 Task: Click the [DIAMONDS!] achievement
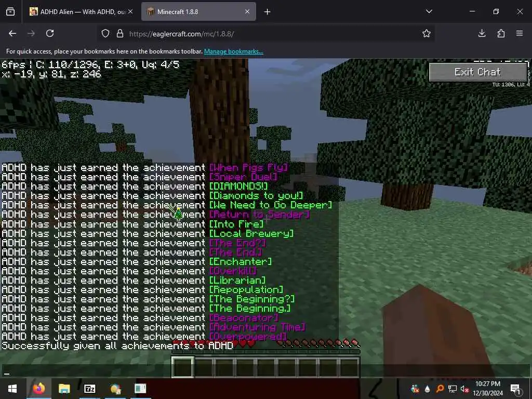(x=238, y=187)
